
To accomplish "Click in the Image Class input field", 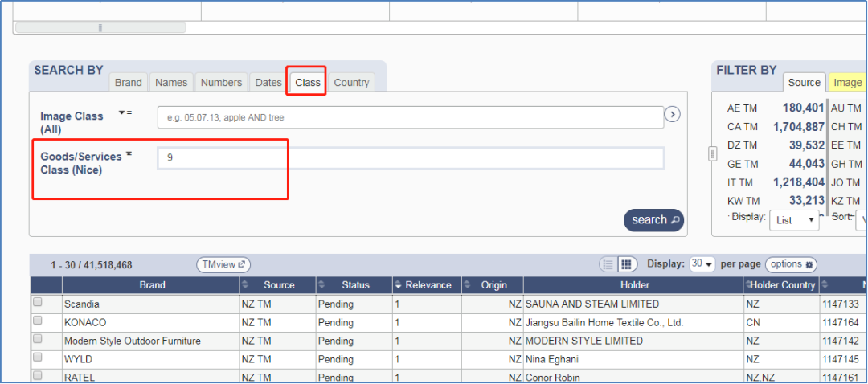I will tap(410, 117).
